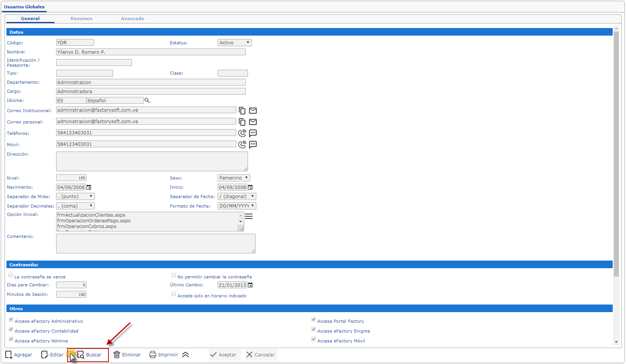The width and height of the screenshot is (626, 364).
Task: Open the Avanzado tab
Action: (x=132, y=19)
